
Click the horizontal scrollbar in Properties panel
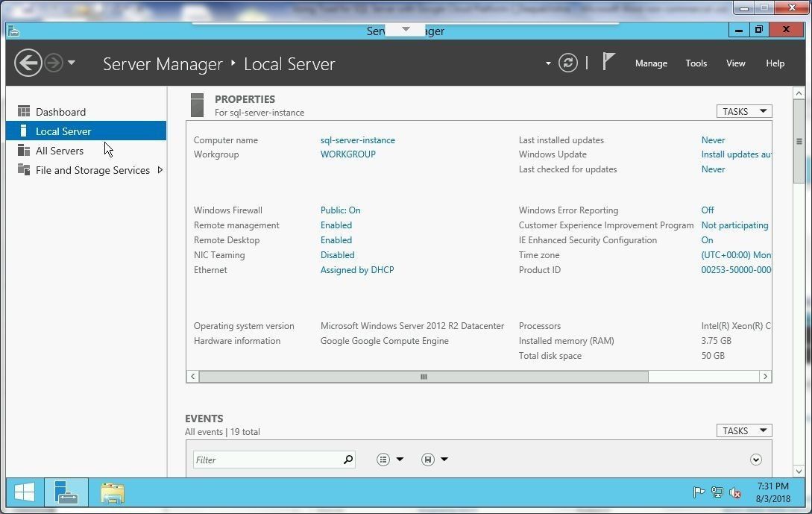click(x=423, y=377)
